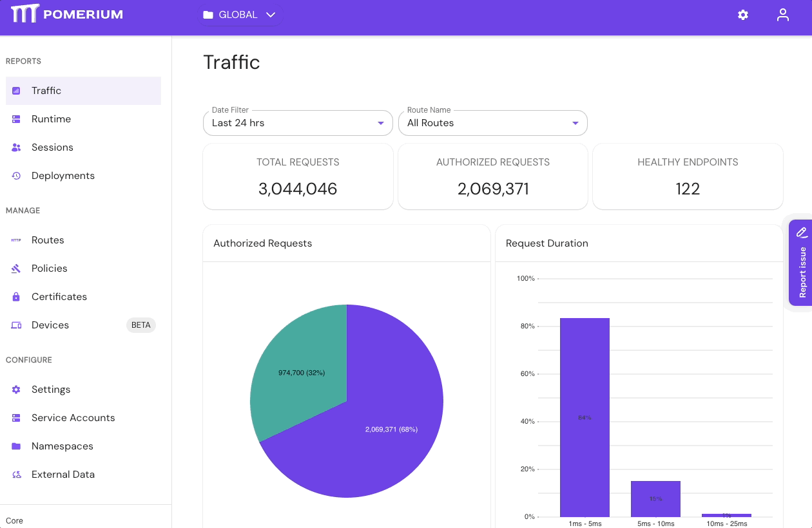Navigate to Service Accounts
812x528 pixels.
tap(73, 418)
